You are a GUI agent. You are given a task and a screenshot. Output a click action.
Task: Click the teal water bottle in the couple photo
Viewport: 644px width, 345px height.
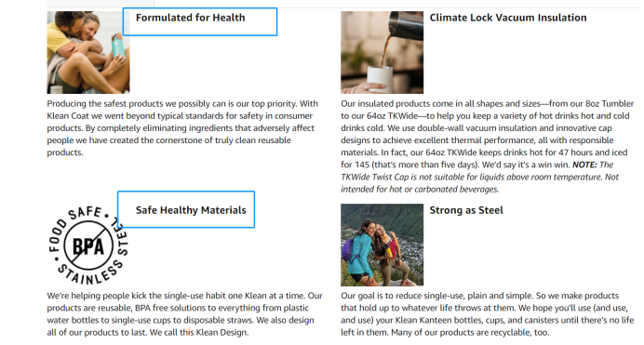click(x=119, y=46)
